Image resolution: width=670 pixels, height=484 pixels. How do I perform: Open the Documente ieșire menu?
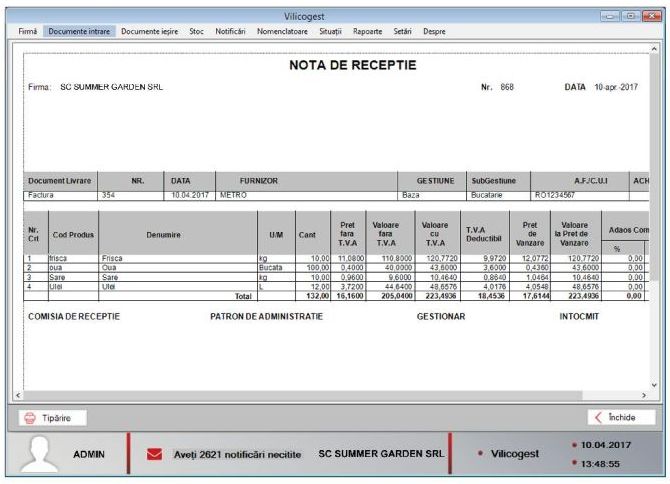click(149, 32)
